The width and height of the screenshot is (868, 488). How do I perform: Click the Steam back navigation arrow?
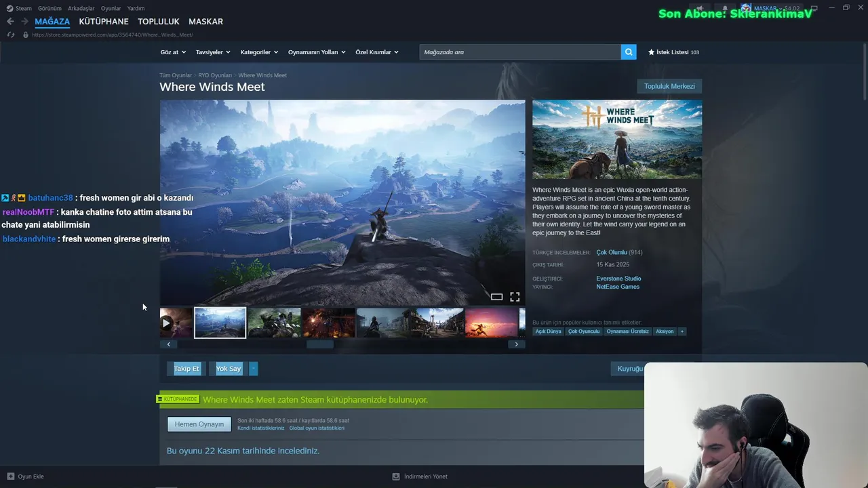tap(10, 22)
